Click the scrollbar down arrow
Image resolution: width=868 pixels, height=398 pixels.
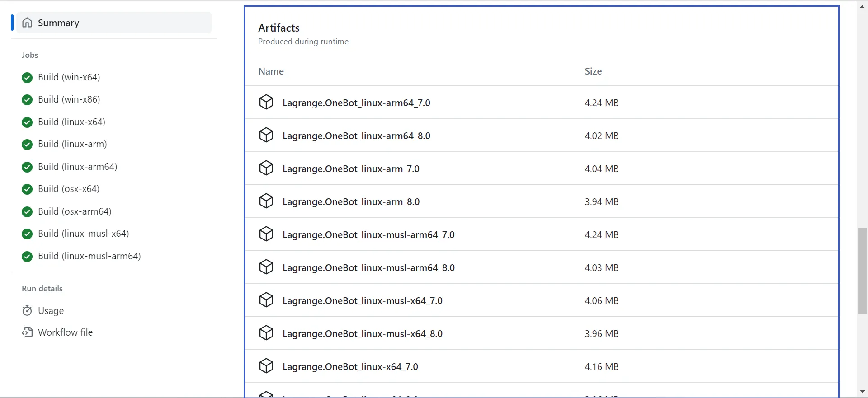[862, 392]
